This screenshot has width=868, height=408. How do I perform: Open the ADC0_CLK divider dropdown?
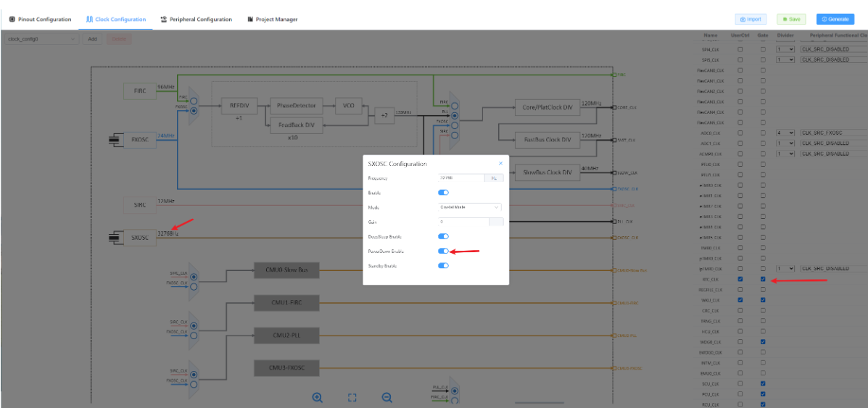(785, 133)
